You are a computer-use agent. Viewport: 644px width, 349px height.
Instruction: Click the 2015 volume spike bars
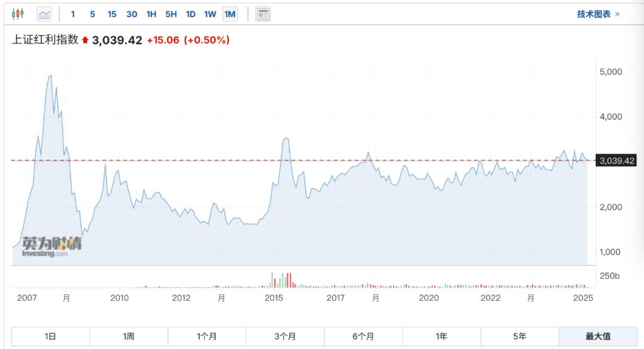(280, 280)
